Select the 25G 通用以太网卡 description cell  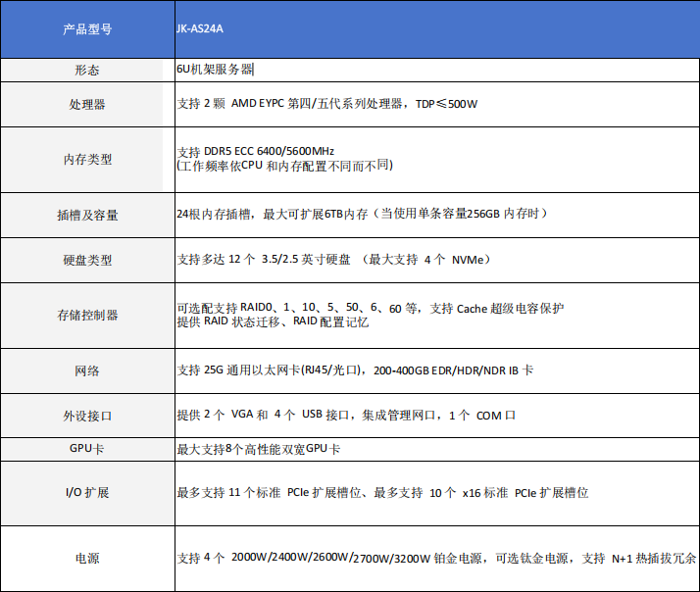pos(355,370)
